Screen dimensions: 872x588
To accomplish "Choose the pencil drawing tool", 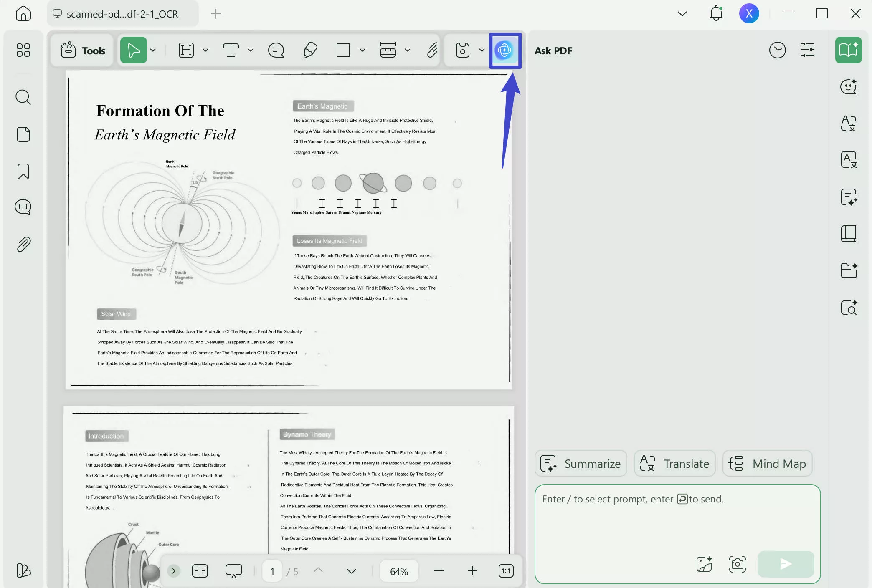I will [x=310, y=50].
